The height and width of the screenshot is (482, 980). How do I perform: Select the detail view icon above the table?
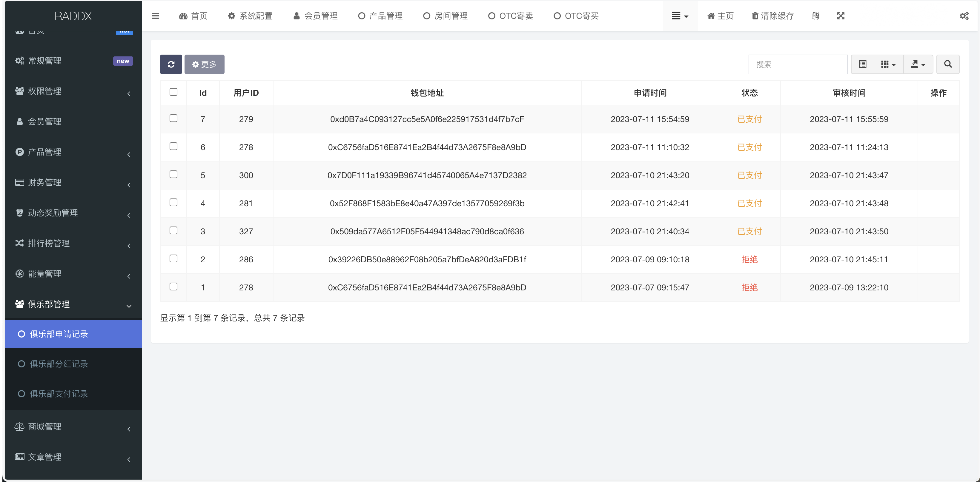coord(862,64)
